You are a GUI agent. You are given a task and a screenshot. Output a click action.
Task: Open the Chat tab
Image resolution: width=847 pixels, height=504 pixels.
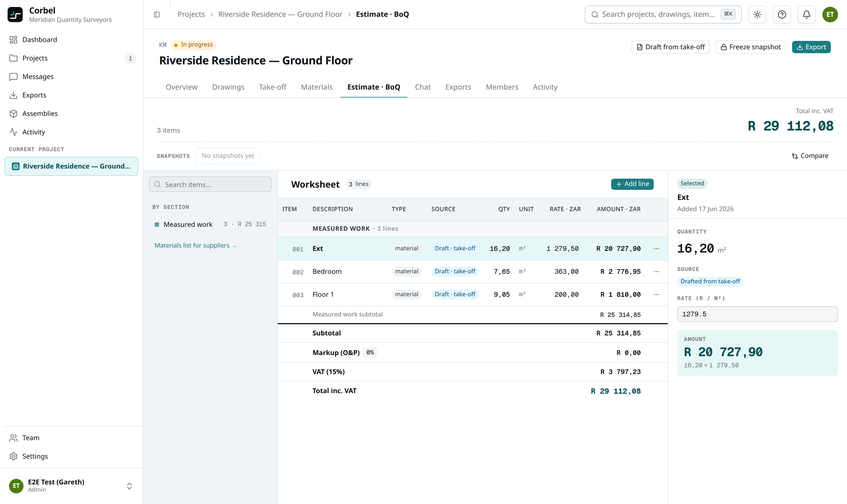[x=423, y=87]
